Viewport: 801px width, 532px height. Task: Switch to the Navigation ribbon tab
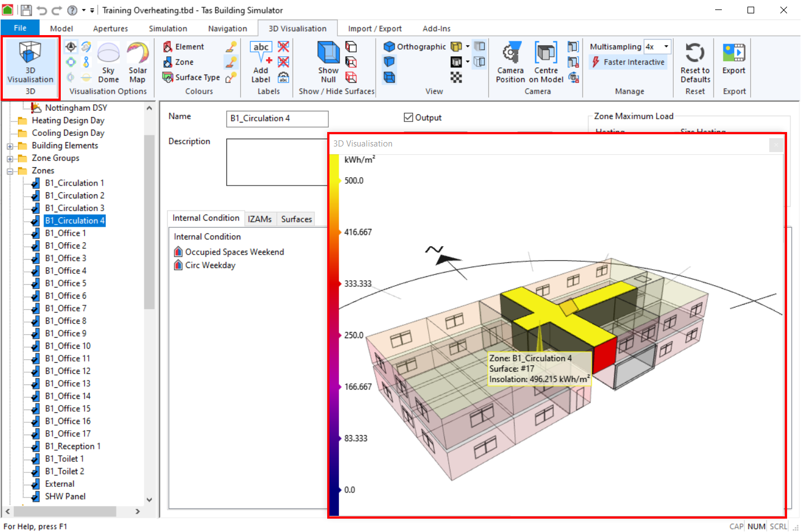pyautogui.click(x=227, y=28)
